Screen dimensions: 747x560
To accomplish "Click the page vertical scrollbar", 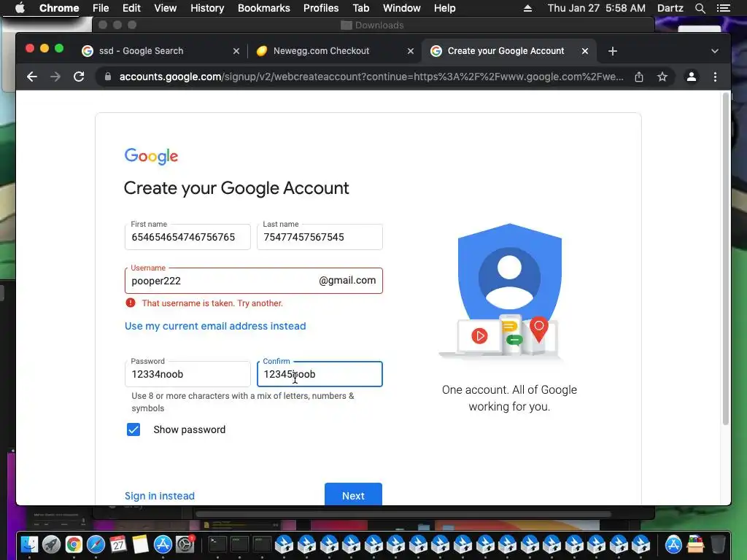I will [x=726, y=260].
